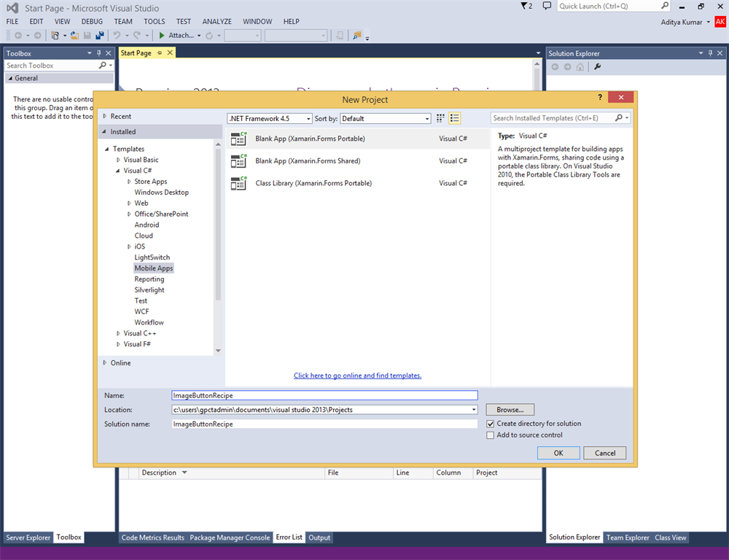
Task: Switch to the Team Explorer tab
Action: pos(628,537)
